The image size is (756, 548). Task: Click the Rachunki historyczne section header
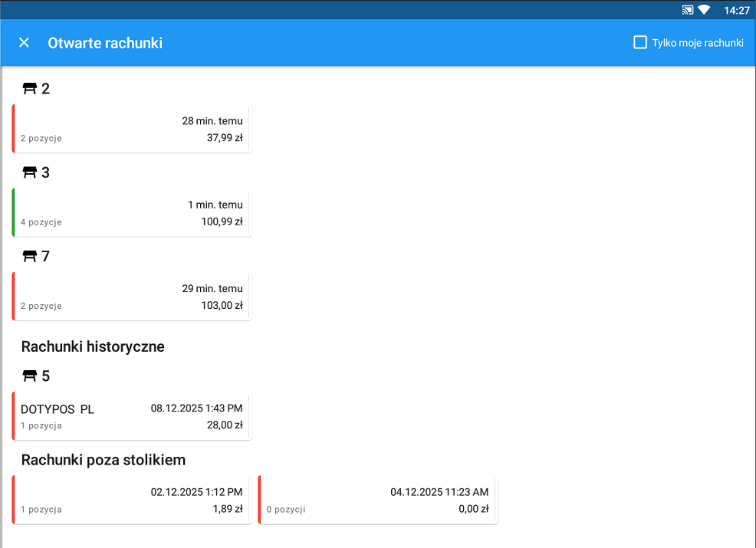click(x=93, y=346)
